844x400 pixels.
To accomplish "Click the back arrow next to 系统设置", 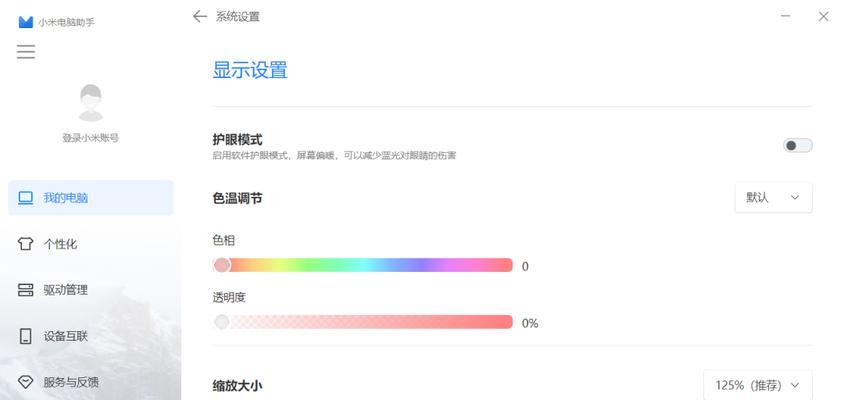I will tap(200, 16).
